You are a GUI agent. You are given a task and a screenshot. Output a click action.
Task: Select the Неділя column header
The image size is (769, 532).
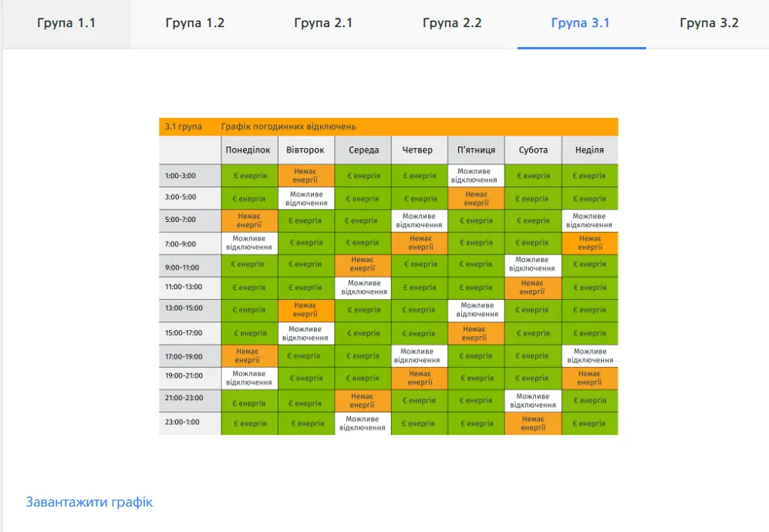tap(589, 150)
